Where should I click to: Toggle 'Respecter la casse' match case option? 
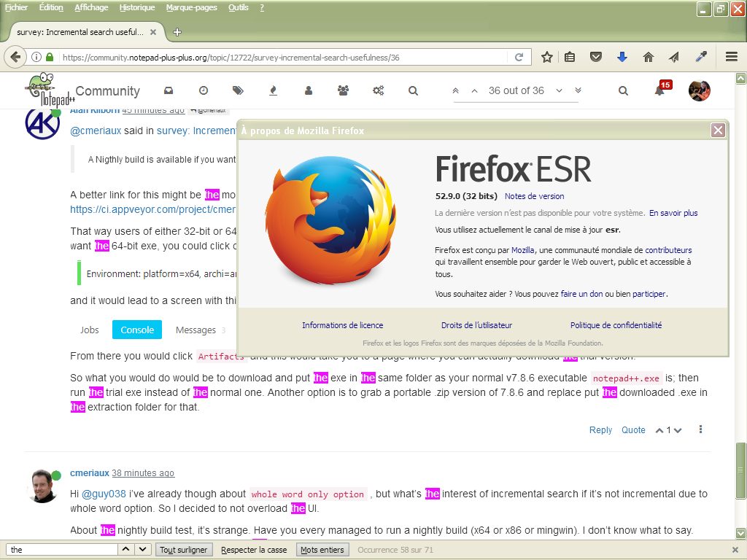click(x=254, y=550)
